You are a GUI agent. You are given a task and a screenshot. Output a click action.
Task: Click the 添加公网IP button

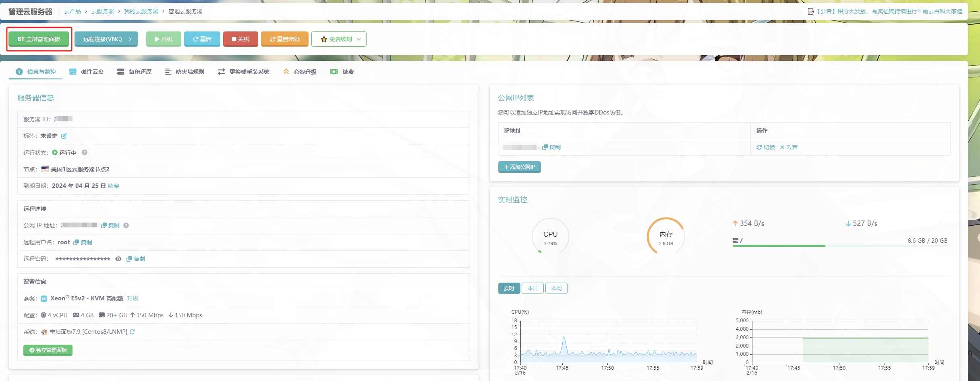519,167
